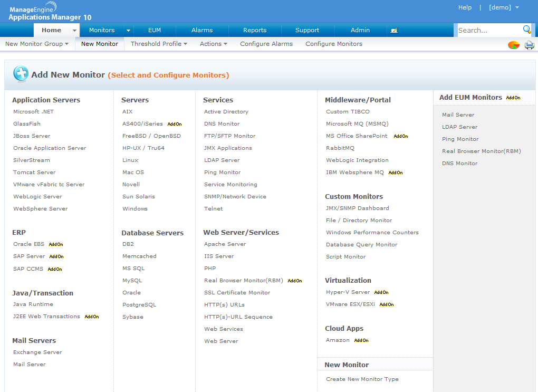Viewport: 538px width, 392px height.
Task: Click the Search input field
Action: click(489, 30)
